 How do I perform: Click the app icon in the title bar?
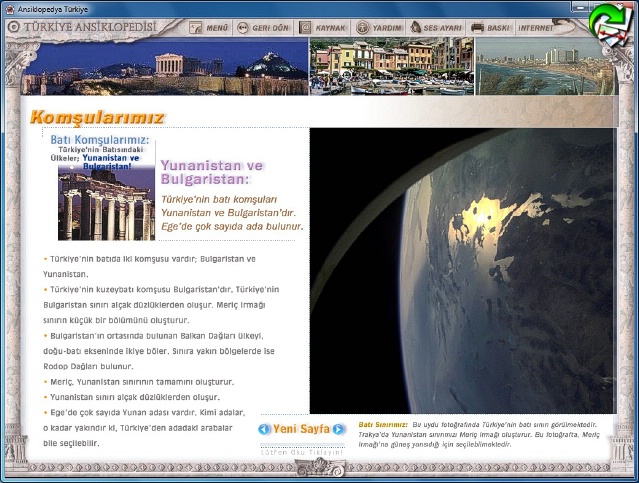9,7
